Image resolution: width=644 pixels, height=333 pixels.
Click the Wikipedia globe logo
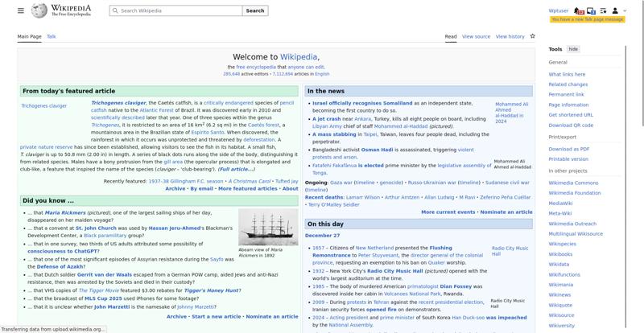[x=39, y=11]
